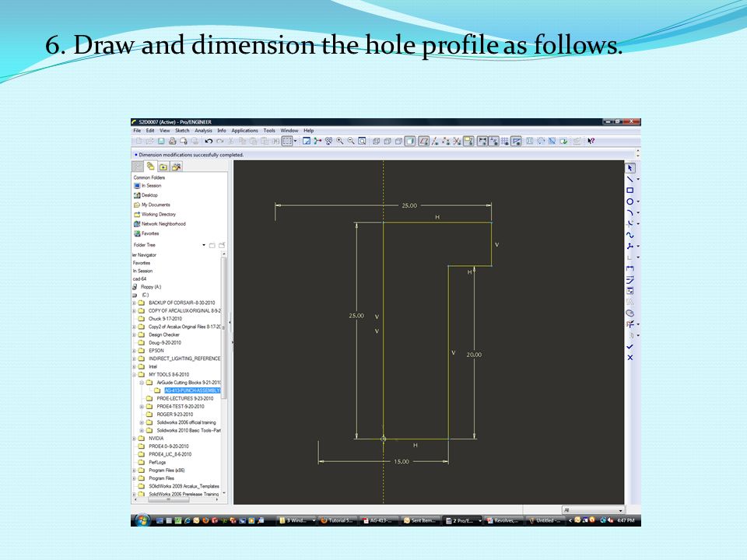Click the Undo arrow icon

(x=209, y=141)
